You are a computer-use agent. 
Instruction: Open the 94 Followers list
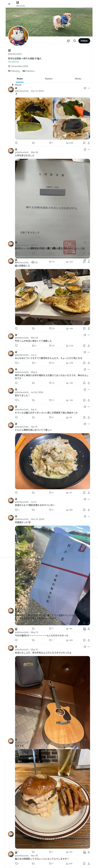[28, 71]
